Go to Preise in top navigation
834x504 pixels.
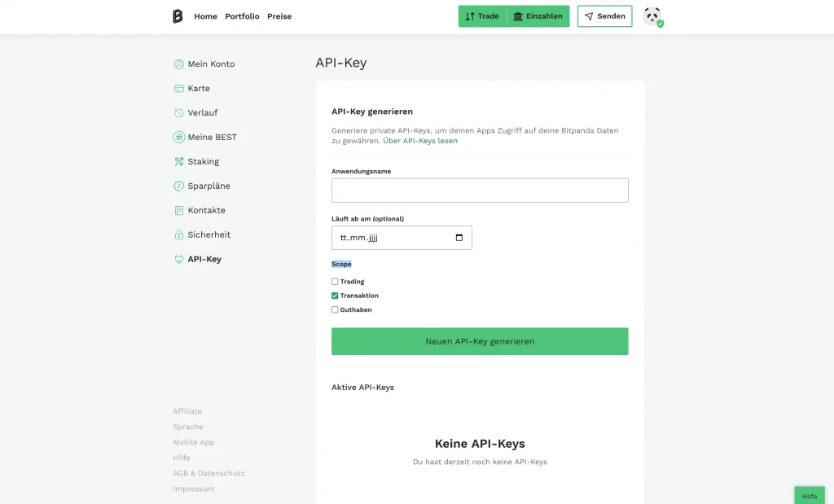pyautogui.click(x=279, y=16)
